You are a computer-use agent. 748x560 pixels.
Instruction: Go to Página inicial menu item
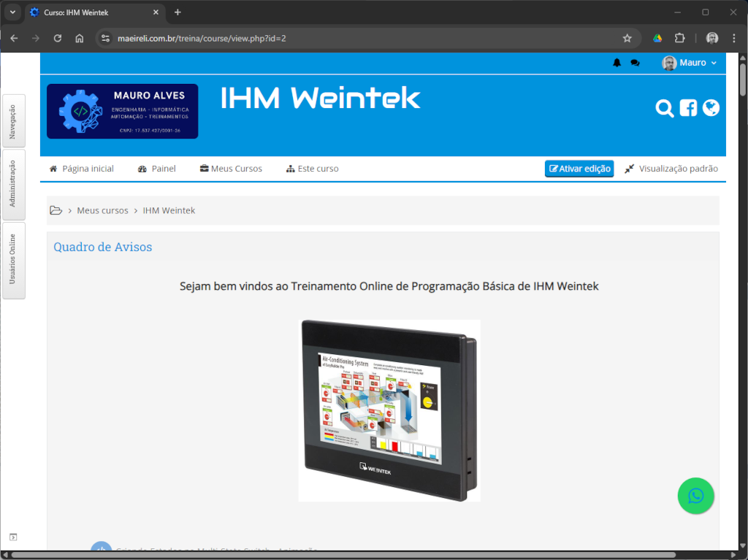click(x=82, y=169)
